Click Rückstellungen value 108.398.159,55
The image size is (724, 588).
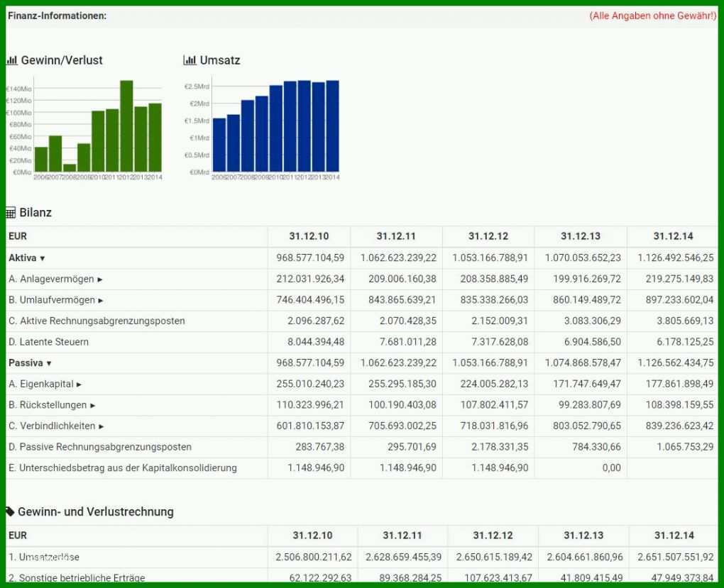click(x=679, y=405)
